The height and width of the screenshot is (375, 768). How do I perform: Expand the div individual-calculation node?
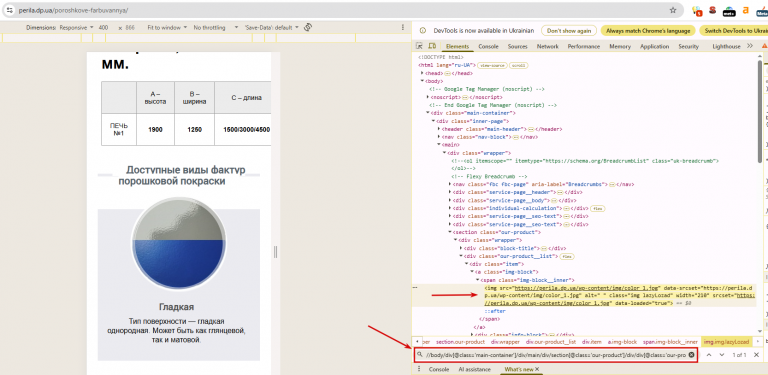[x=450, y=208]
